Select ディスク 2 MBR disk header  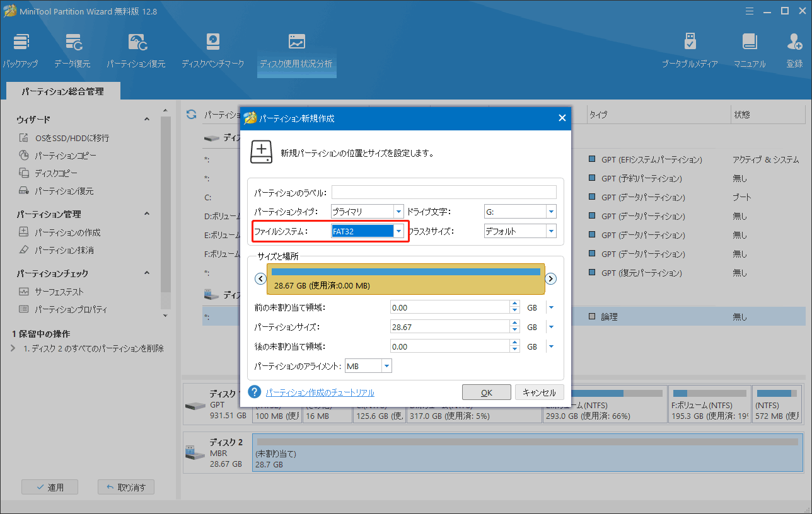tap(217, 453)
